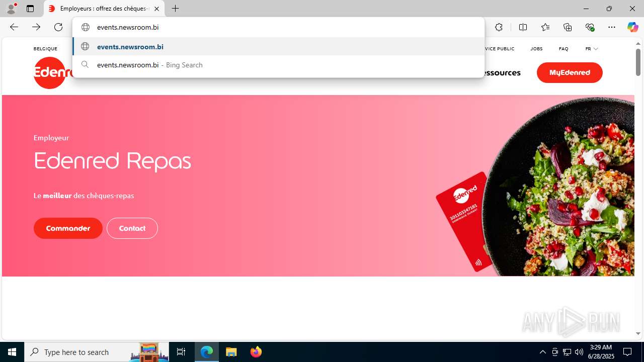Open the FAQ link

563,49
